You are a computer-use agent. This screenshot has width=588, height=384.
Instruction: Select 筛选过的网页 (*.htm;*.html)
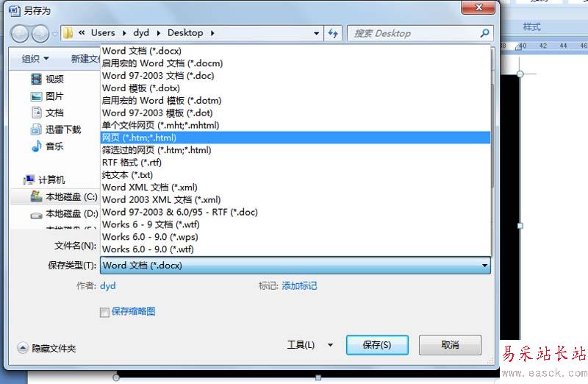click(295, 150)
